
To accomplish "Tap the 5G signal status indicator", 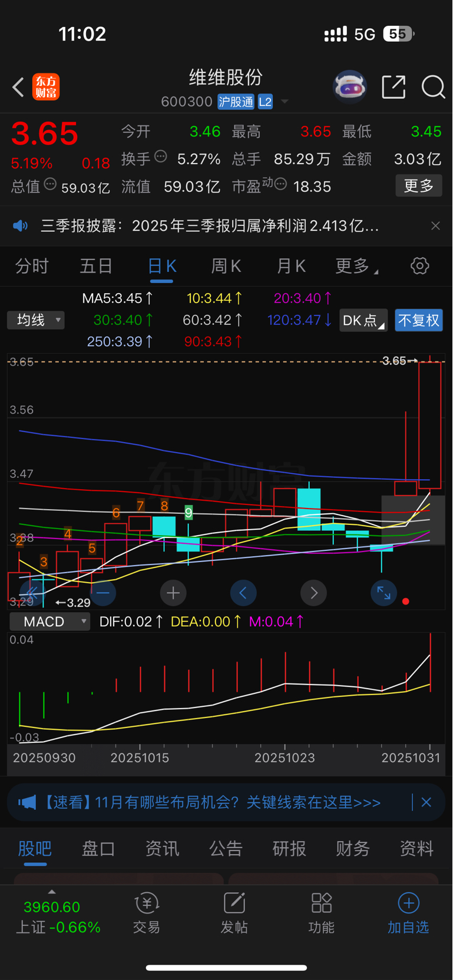I will pyautogui.click(x=365, y=34).
